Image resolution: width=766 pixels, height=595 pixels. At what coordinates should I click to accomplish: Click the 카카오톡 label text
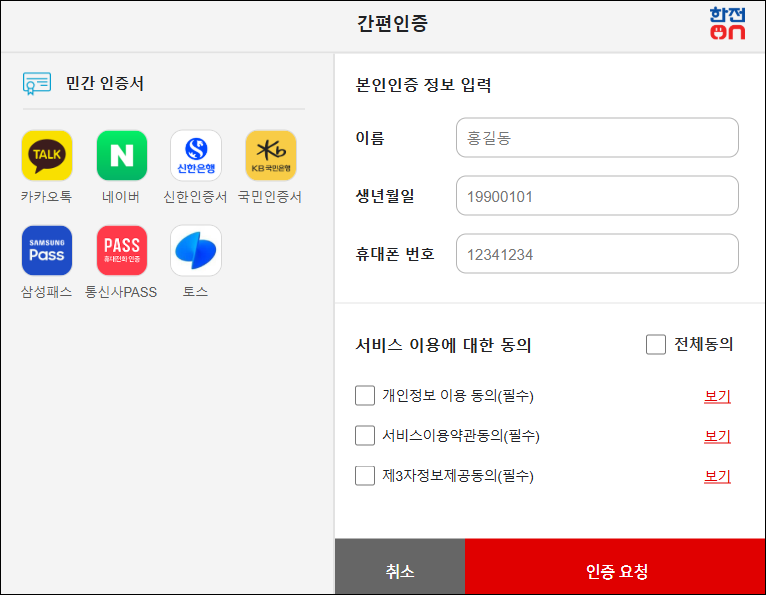46,197
